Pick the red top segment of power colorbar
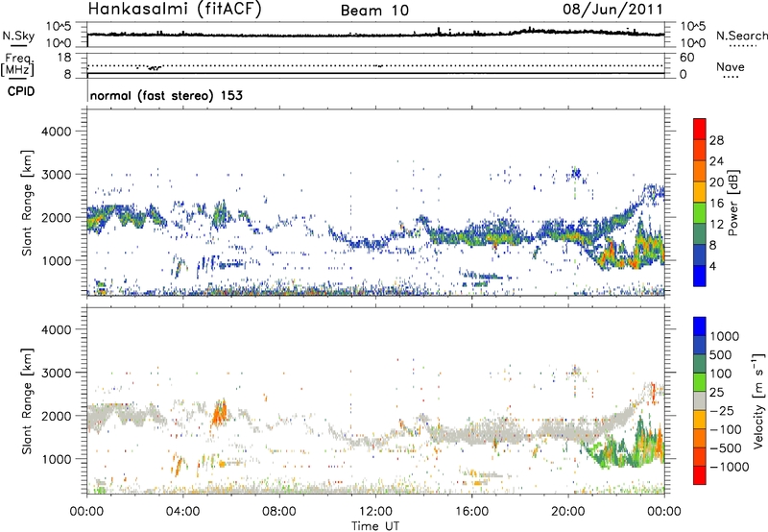The image size is (768, 532). (700, 130)
